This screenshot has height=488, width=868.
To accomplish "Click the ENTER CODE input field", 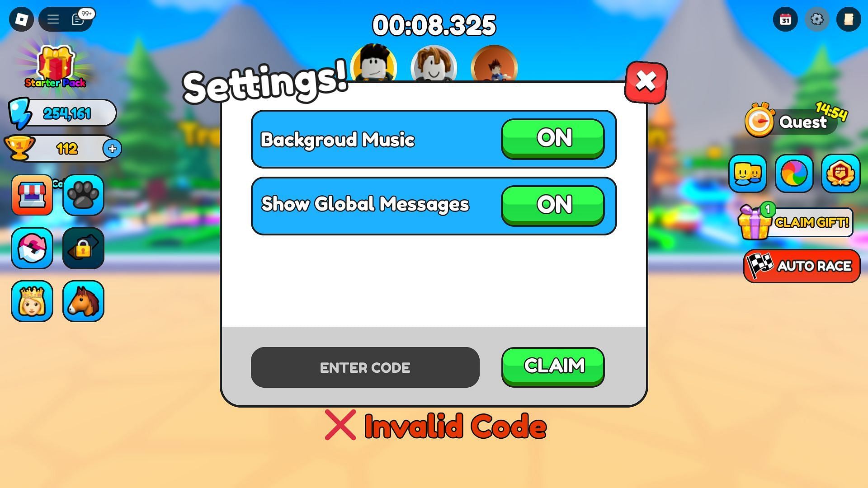I will tap(364, 367).
